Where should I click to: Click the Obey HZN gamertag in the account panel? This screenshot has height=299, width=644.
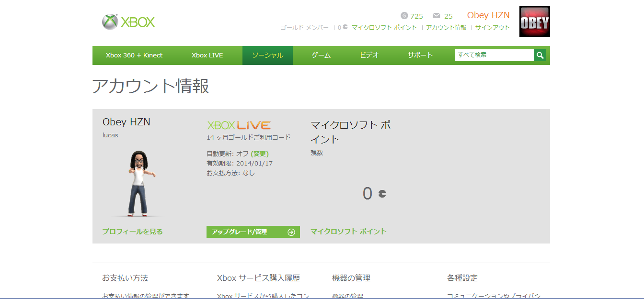coord(126,122)
